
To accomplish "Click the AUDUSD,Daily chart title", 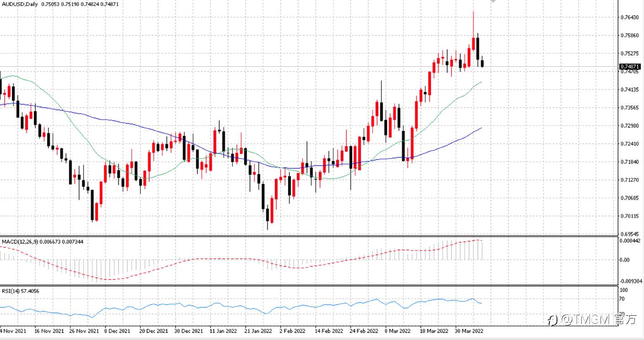I will (x=20, y=4).
